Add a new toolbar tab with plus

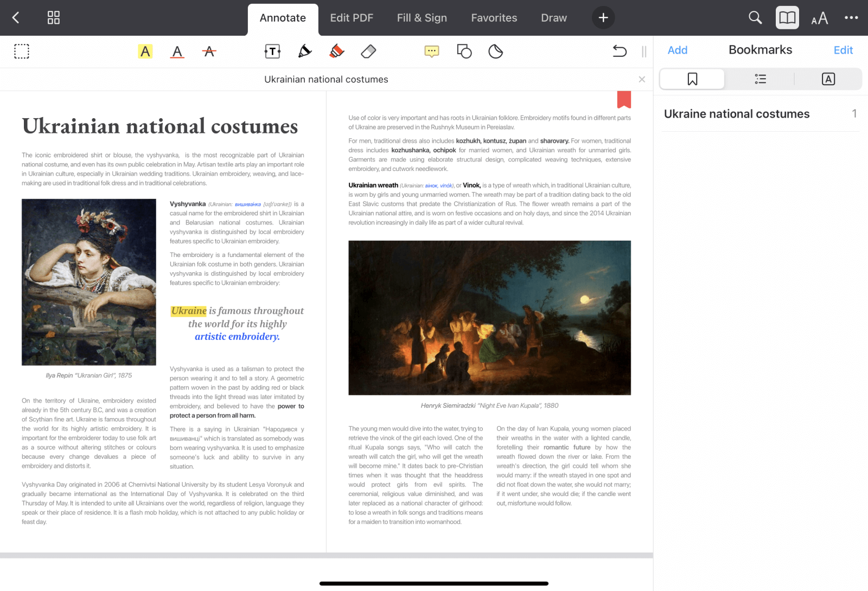[603, 18]
